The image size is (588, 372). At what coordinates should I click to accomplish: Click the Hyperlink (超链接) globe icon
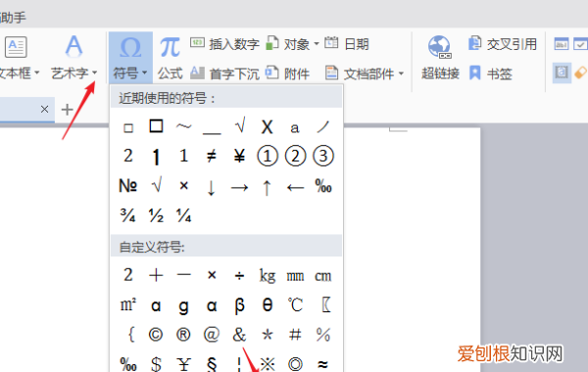pyautogui.click(x=440, y=48)
